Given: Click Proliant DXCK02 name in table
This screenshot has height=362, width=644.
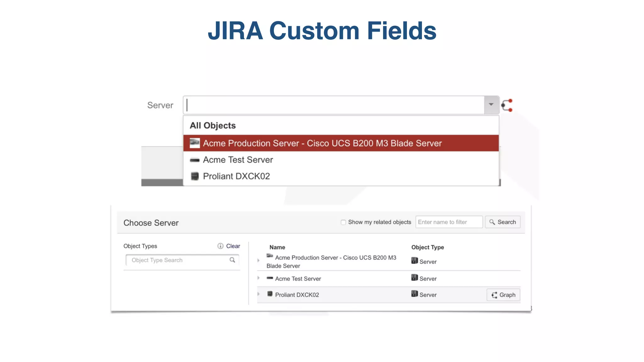Looking at the screenshot, I should click(x=297, y=295).
